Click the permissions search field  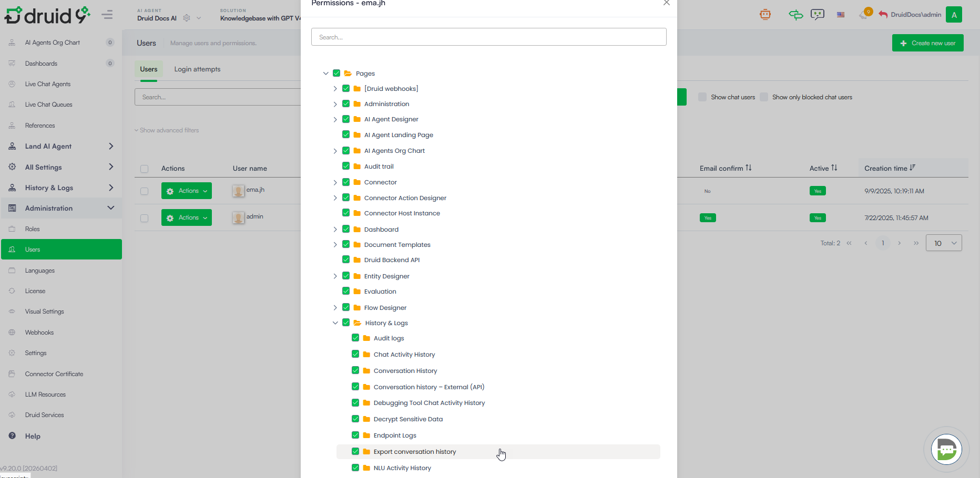488,37
